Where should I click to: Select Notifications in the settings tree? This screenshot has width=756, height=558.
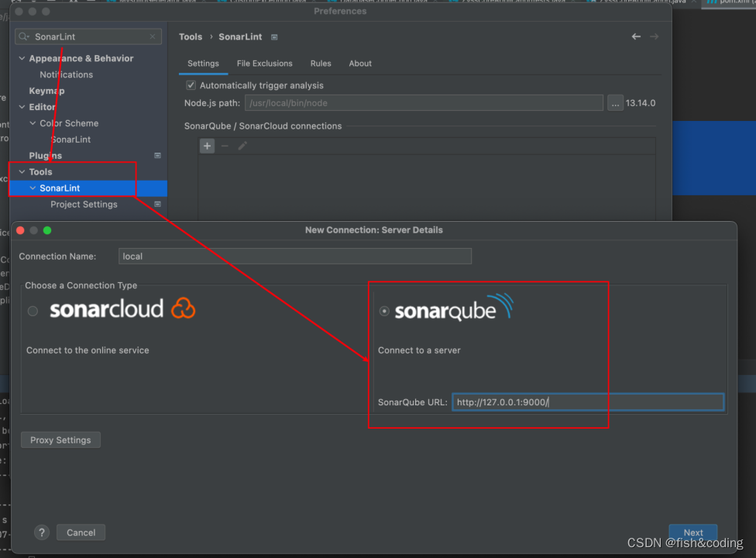coord(67,74)
